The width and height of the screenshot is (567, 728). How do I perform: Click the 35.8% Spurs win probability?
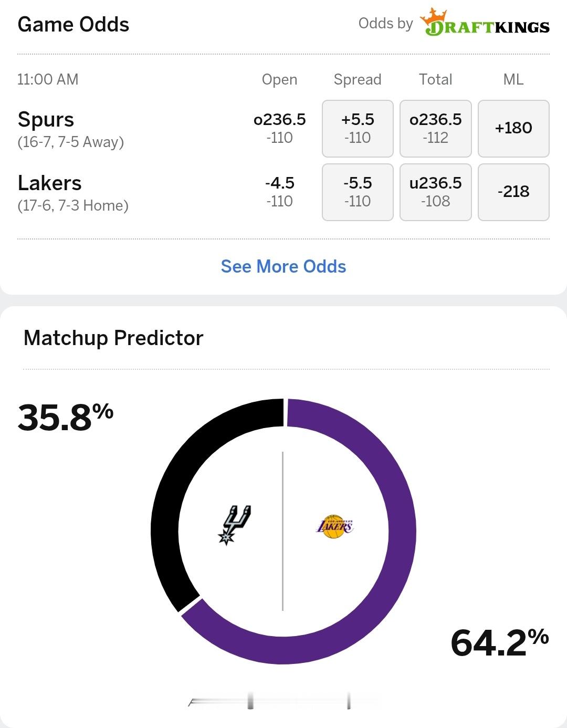coord(66,418)
